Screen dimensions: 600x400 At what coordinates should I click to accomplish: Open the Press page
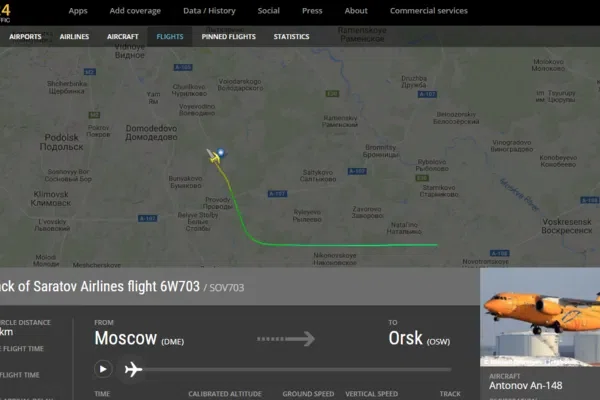[x=312, y=11]
